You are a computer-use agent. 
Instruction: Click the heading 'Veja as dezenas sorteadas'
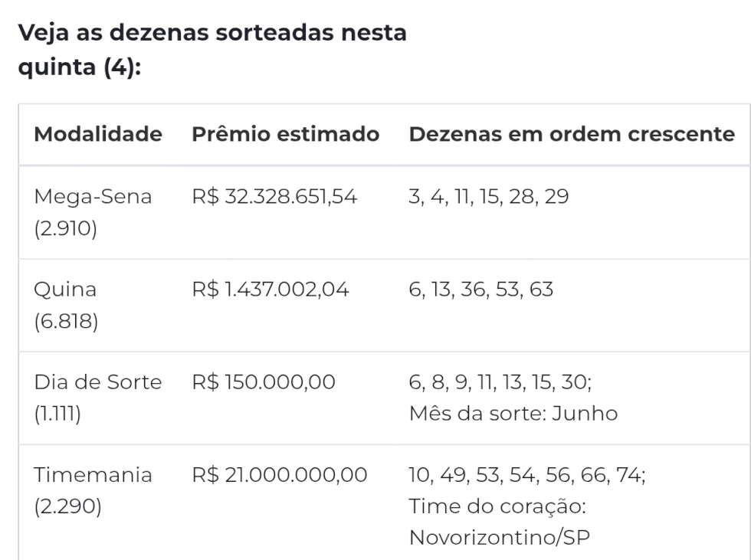tap(176, 33)
